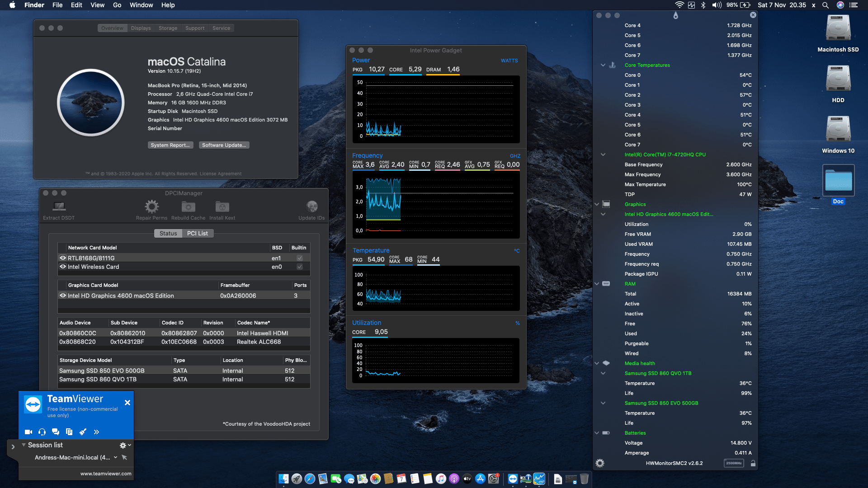Open the Install Kext tool in DPCIManager
The height and width of the screenshot is (488, 868).
222,207
